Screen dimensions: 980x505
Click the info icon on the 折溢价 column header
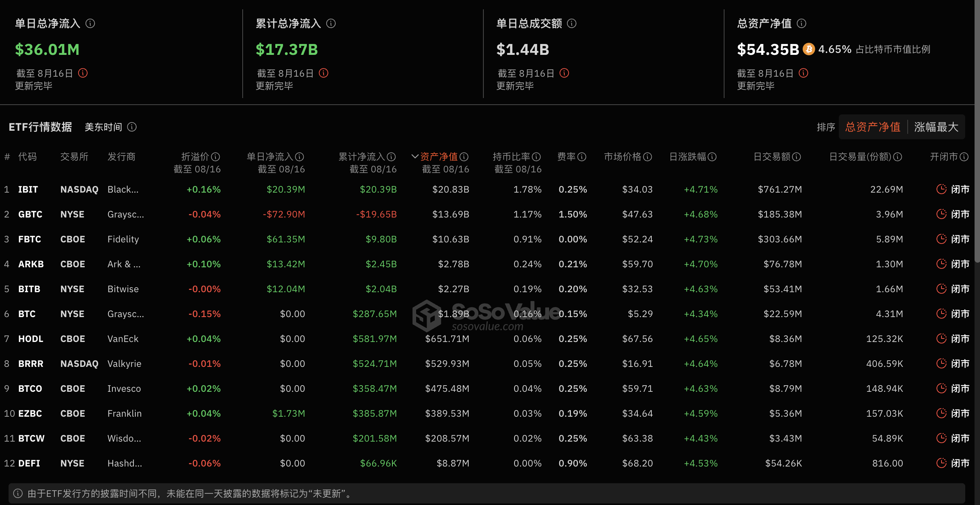coord(216,157)
